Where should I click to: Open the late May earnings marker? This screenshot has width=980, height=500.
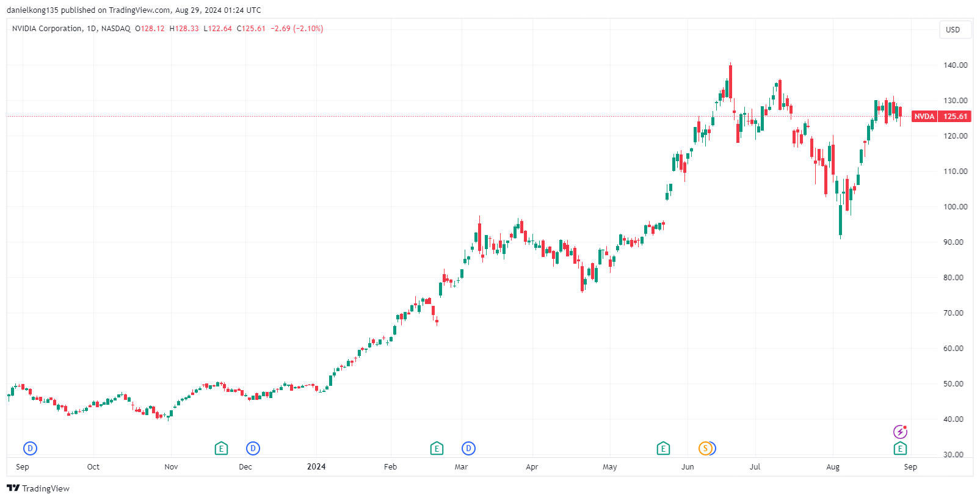(x=663, y=449)
